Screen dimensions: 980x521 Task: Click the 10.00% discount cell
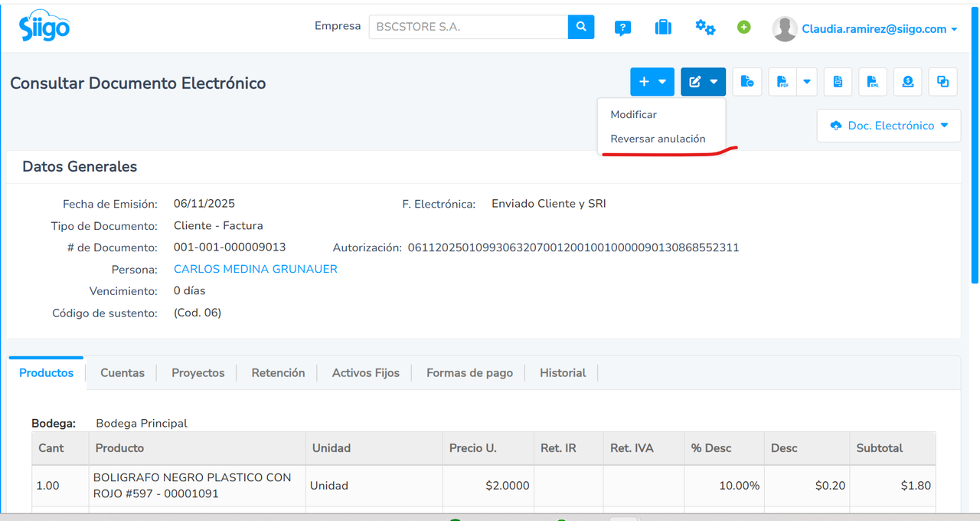[x=724, y=486]
